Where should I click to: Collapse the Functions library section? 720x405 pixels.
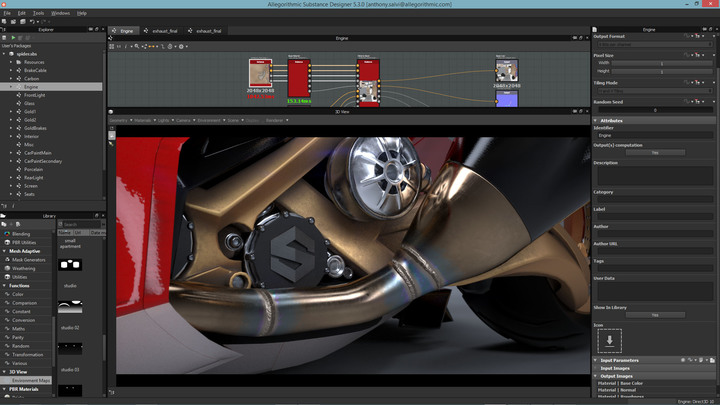(4, 286)
